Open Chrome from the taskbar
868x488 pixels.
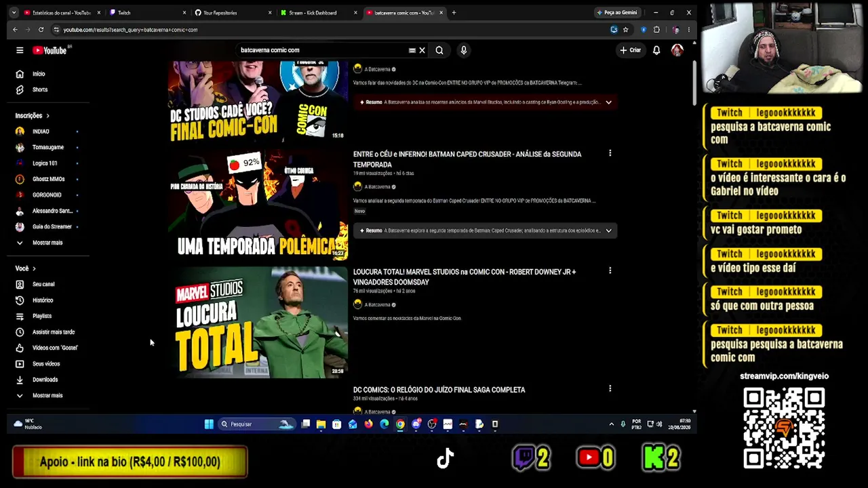[x=400, y=424]
